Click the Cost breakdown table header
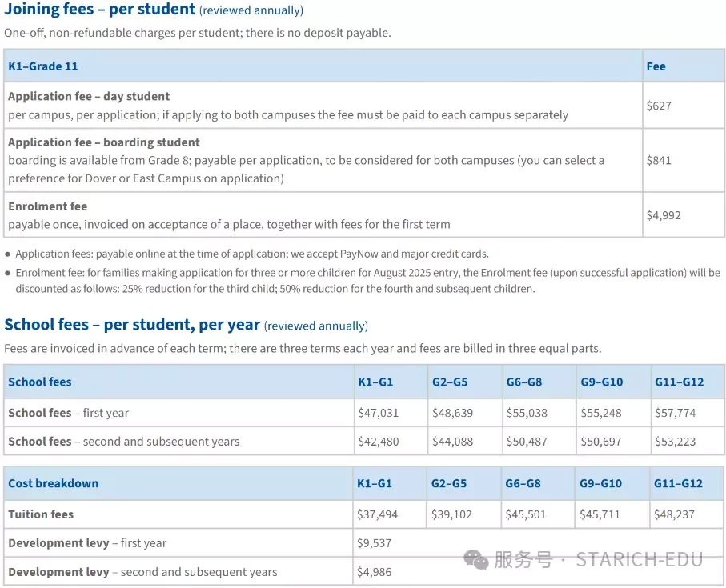 point(54,483)
